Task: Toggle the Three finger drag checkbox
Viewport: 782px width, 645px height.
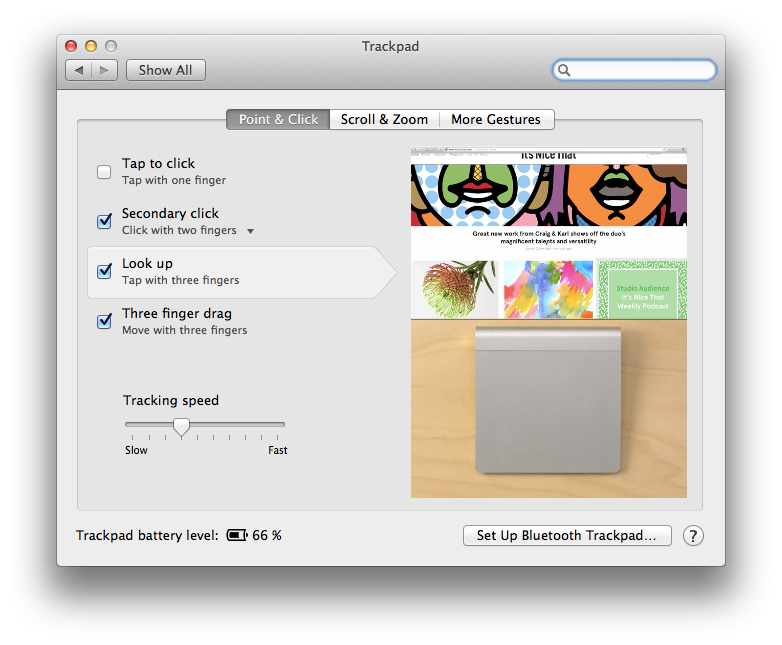Action: point(104,321)
